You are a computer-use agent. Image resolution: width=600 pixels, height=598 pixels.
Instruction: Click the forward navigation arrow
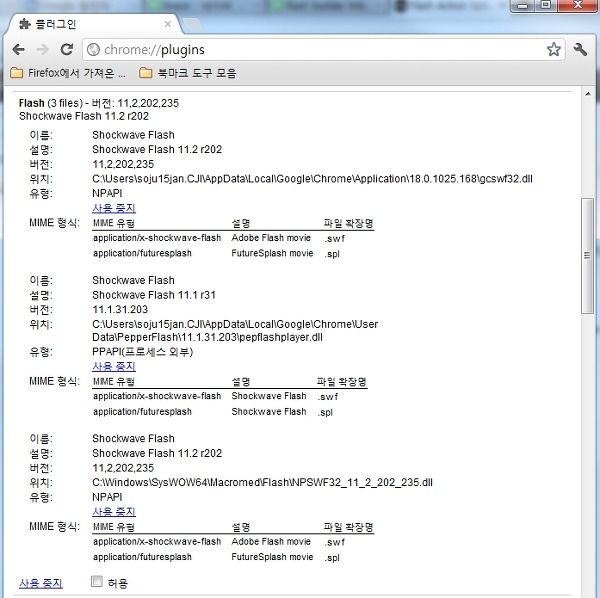(x=42, y=49)
